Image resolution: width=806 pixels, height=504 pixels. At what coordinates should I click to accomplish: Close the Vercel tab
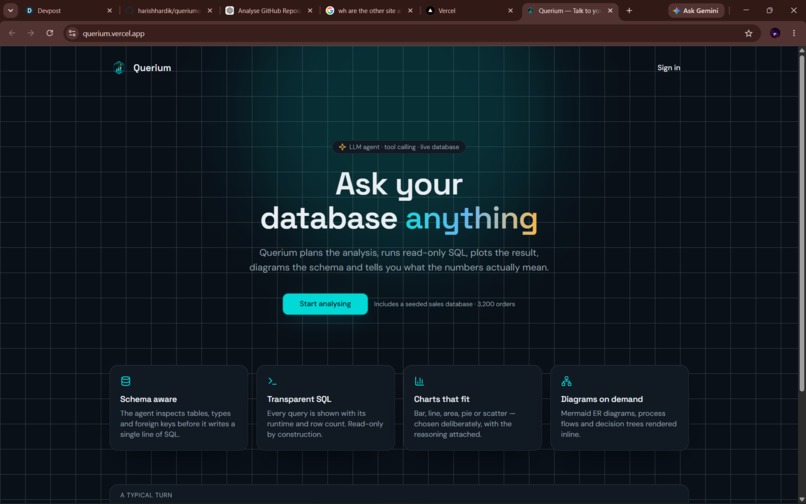coord(510,10)
